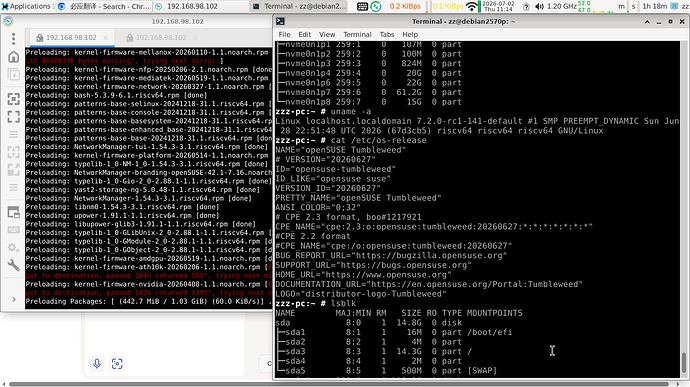Click the microphone icon in the background window
This screenshot has width=690, height=387.
[97, 364]
